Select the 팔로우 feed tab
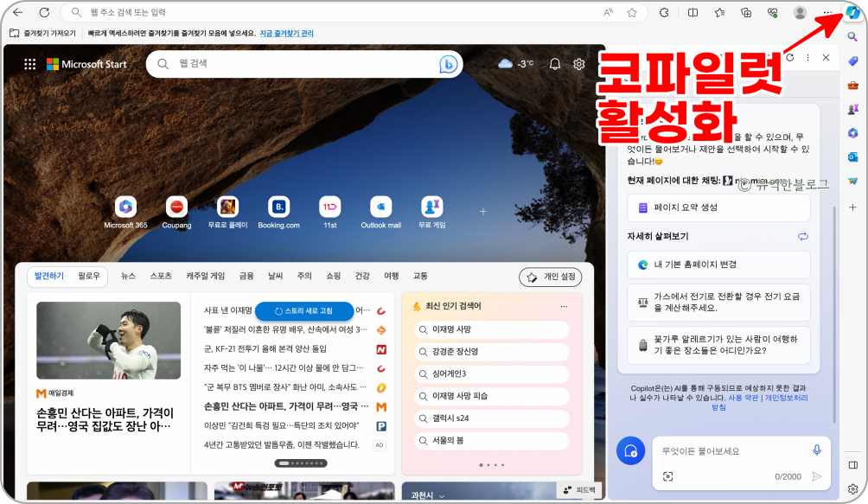 pos(88,276)
